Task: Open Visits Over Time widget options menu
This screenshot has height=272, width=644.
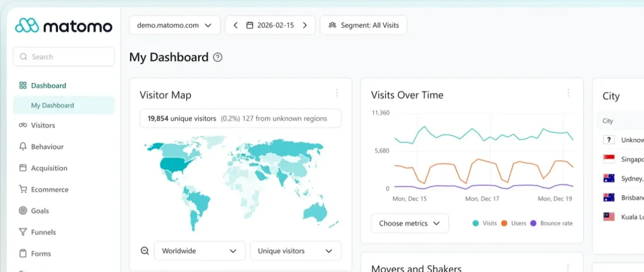Action: [569, 93]
